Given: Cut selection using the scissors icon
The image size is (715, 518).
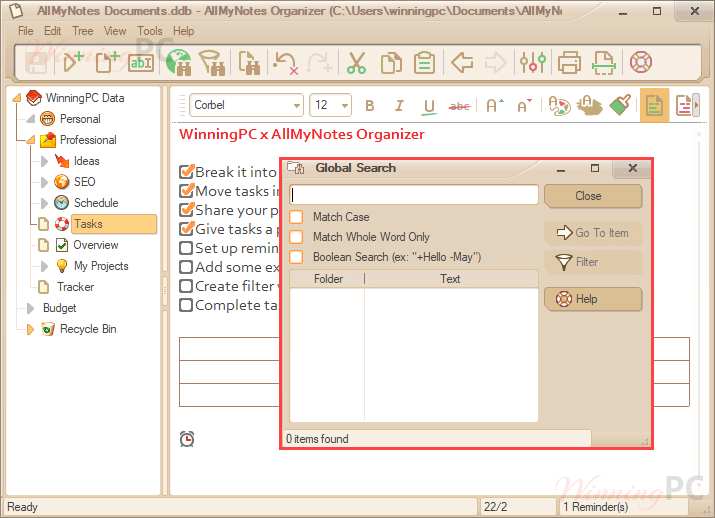Looking at the screenshot, I should pos(356,62).
